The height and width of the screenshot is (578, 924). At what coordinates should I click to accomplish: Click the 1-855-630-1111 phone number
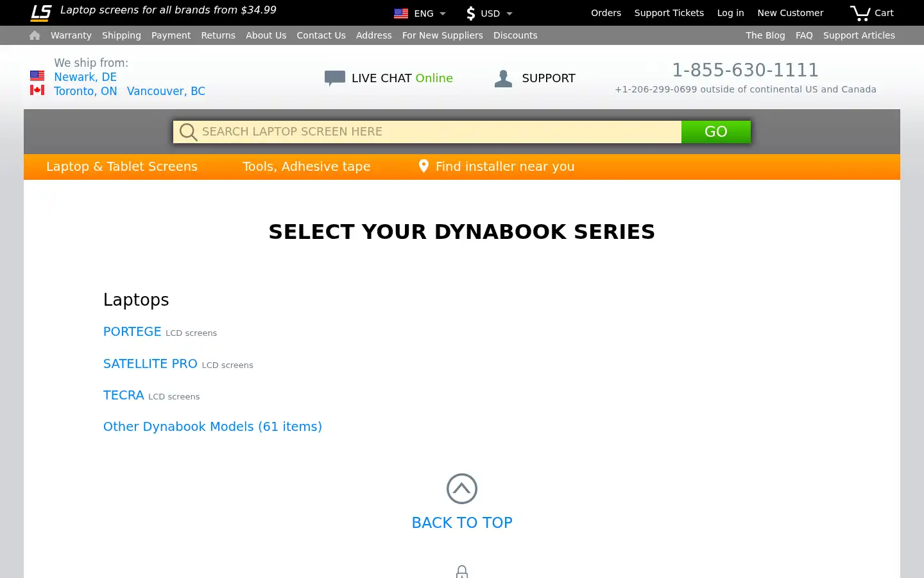(746, 70)
